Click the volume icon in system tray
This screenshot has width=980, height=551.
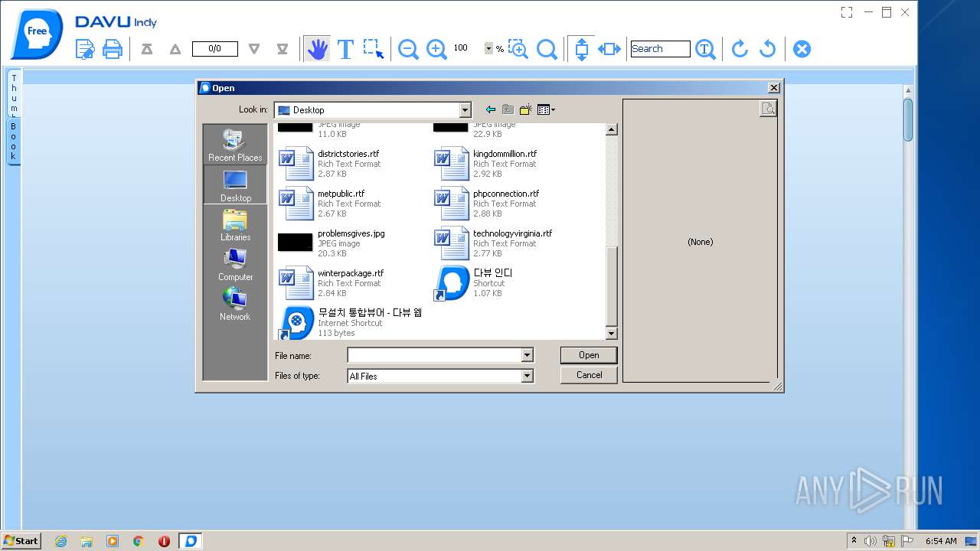pyautogui.click(x=871, y=541)
